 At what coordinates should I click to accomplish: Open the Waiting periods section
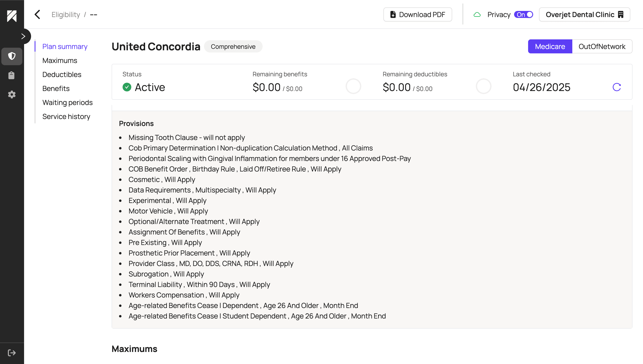point(68,102)
